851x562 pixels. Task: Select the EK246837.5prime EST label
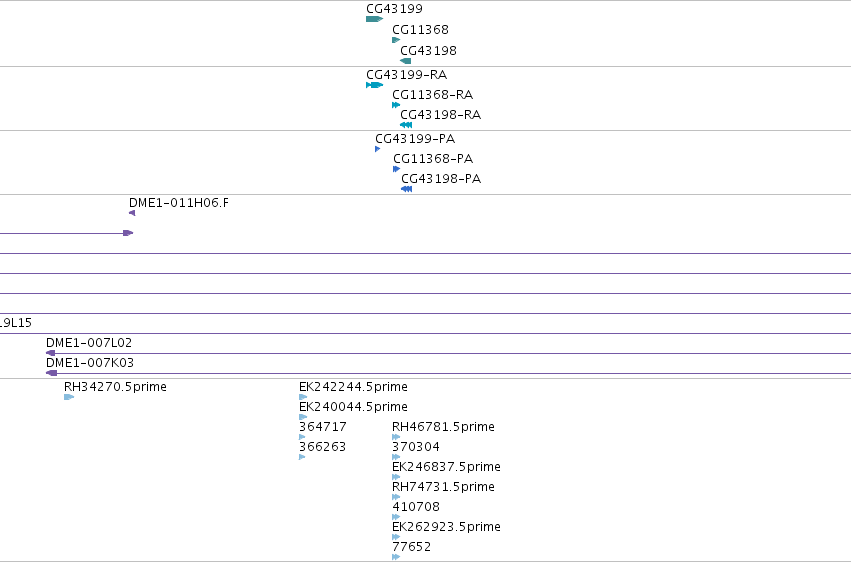pyautogui.click(x=446, y=467)
